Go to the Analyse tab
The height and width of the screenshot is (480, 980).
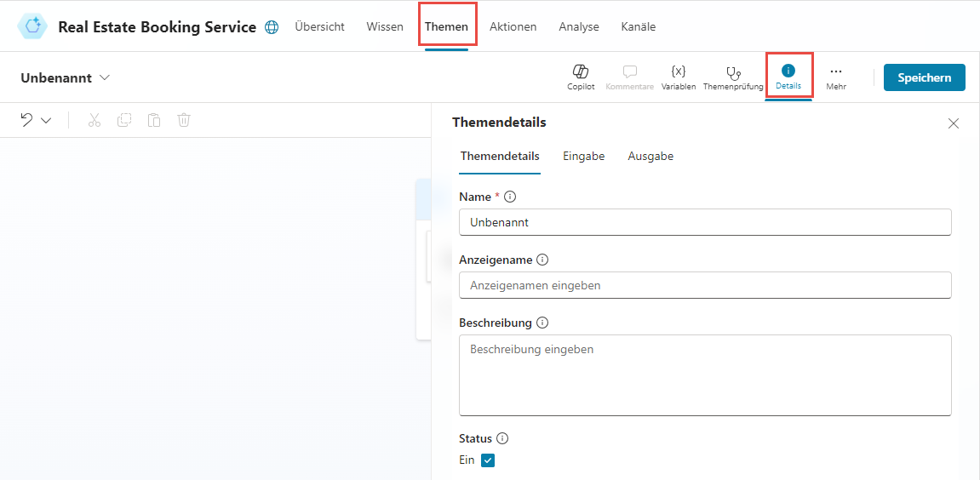pyautogui.click(x=579, y=27)
